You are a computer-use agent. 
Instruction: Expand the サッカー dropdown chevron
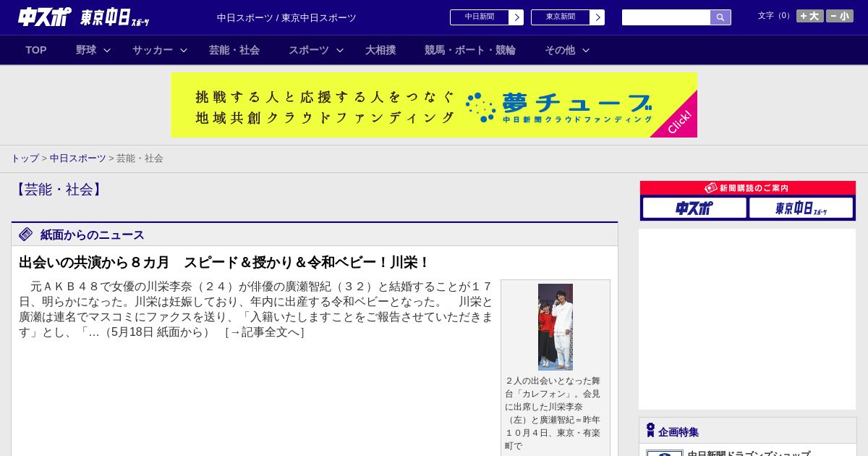click(184, 50)
